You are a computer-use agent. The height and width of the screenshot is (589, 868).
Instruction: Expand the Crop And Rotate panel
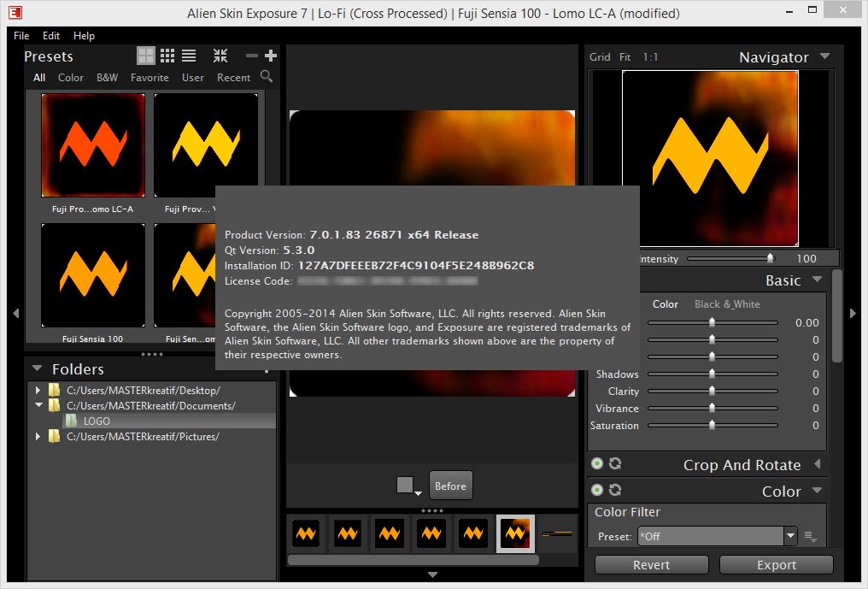[818, 464]
